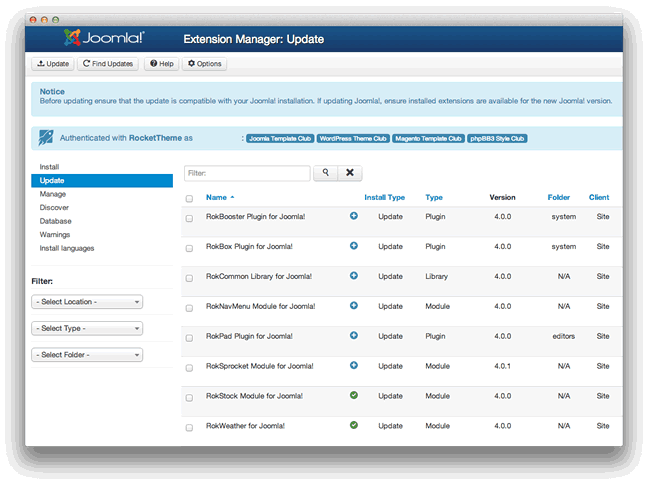This screenshot has width=648, height=485.
Task: Click the green check icon for RokWeather
Action: pos(354,425)
